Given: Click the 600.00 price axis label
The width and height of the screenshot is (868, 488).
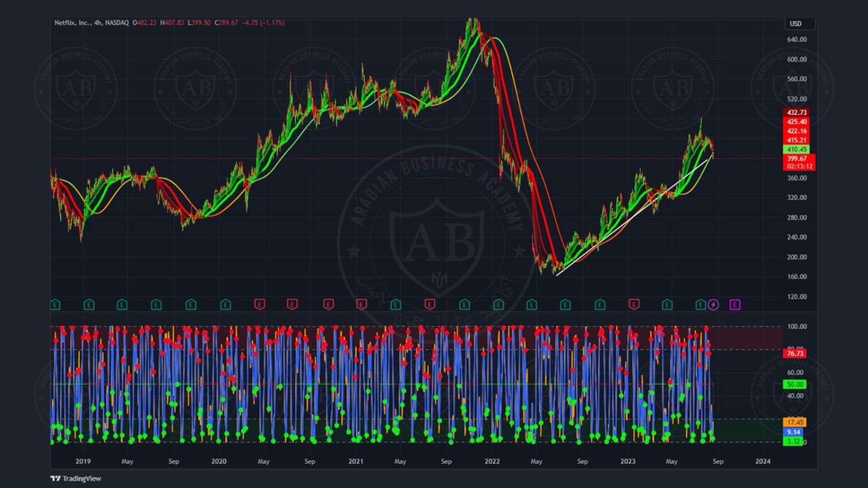Looking at the screenshot, I should pyautogui.click(x=797, y=60).
